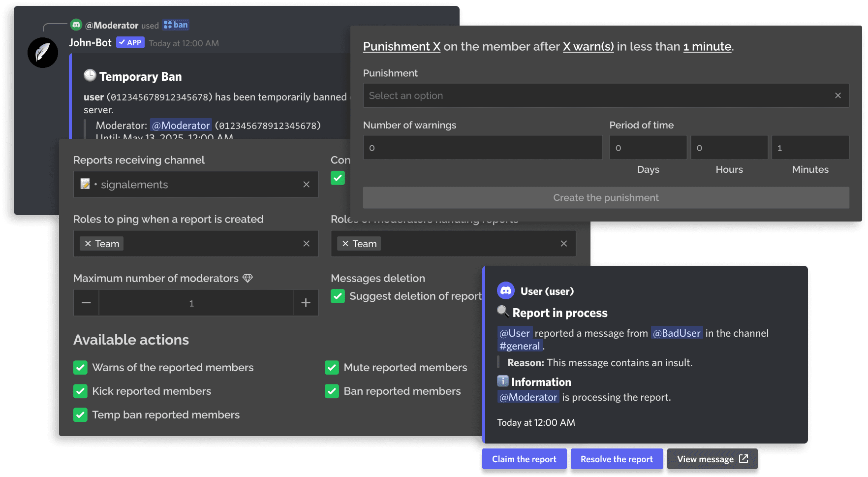This screenshot has width=868, height=477.
Task: Clear the Punishment select with the X
Action: [x=837, y=95]
